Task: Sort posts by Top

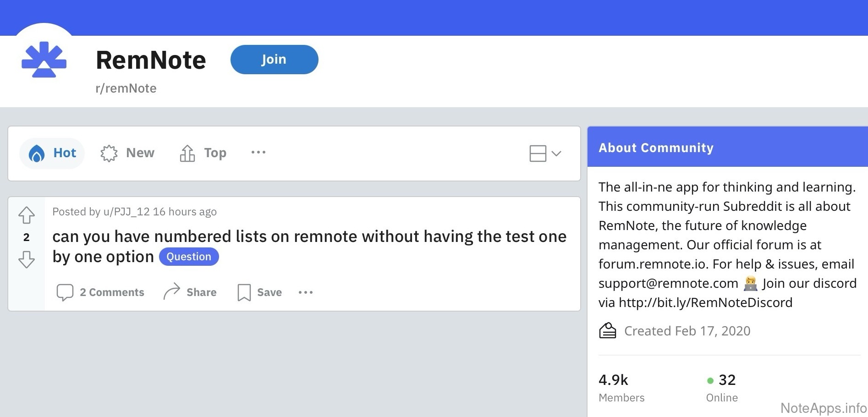Action: tap(203, 153)
